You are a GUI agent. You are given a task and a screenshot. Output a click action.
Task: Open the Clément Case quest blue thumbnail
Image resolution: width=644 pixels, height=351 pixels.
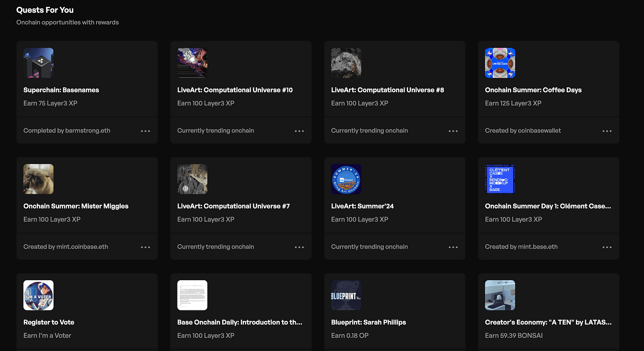pyautogui.click(x=500, y=179)
